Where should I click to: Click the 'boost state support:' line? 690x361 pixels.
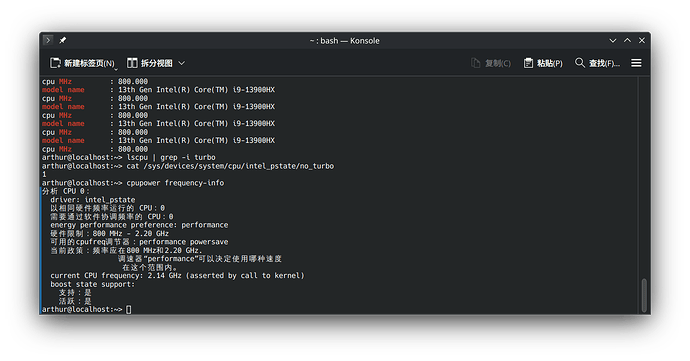[x=92, y=284]
